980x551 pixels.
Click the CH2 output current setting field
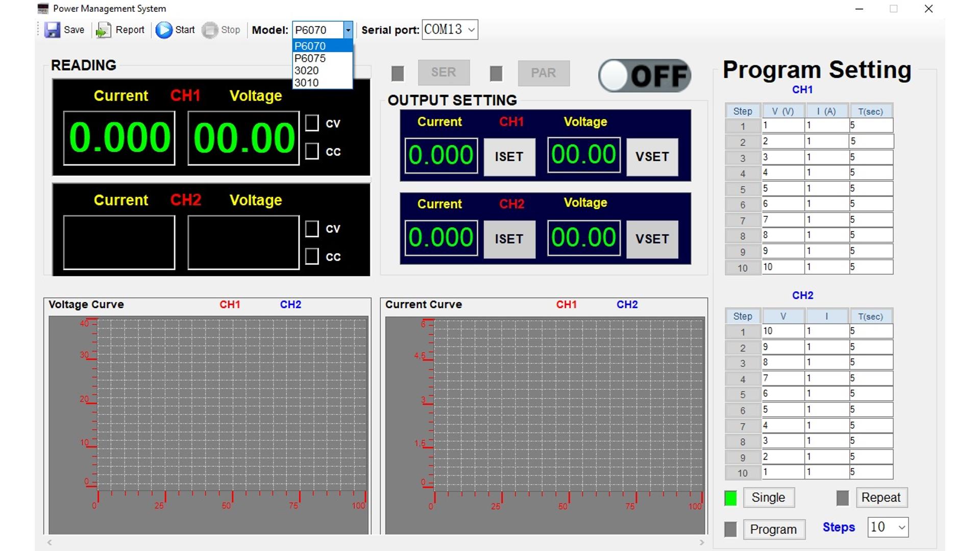pyautogui.click(x=441, y=238)
